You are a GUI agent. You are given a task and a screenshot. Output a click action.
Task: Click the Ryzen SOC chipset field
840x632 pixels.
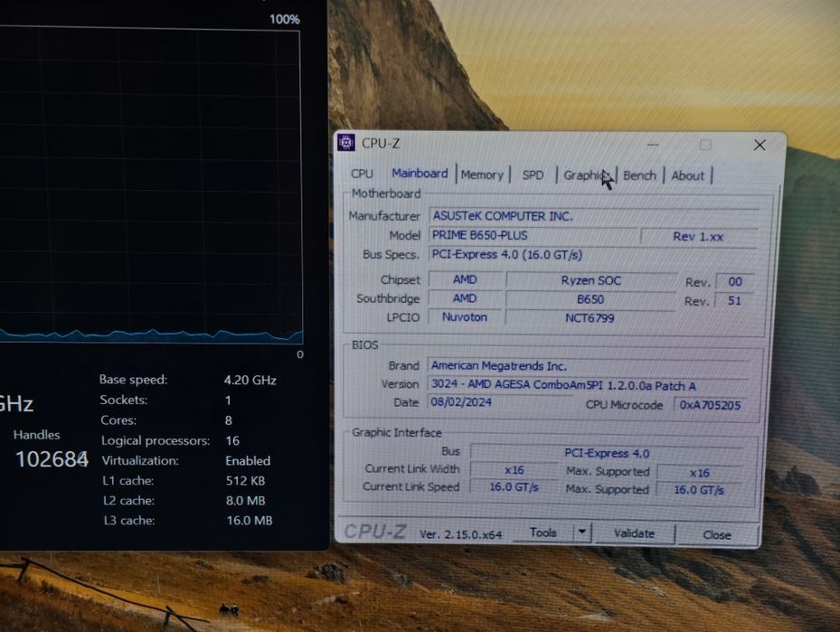coord(590,280)
